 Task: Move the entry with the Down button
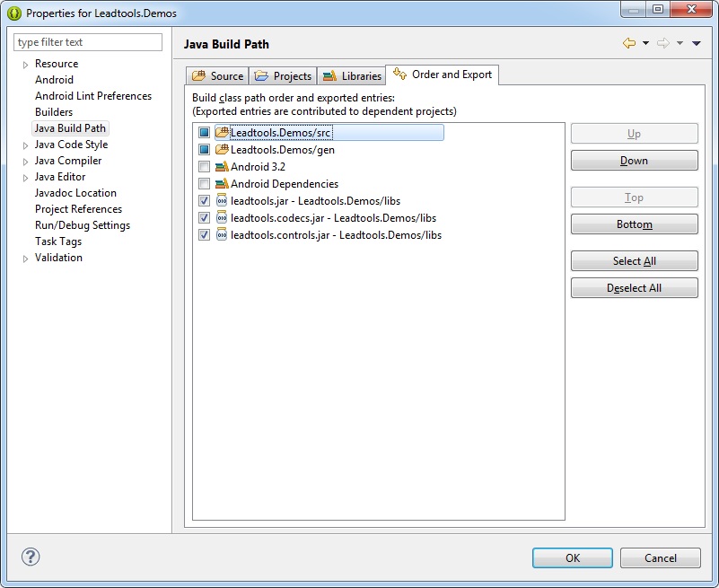(x=634, y=161)
